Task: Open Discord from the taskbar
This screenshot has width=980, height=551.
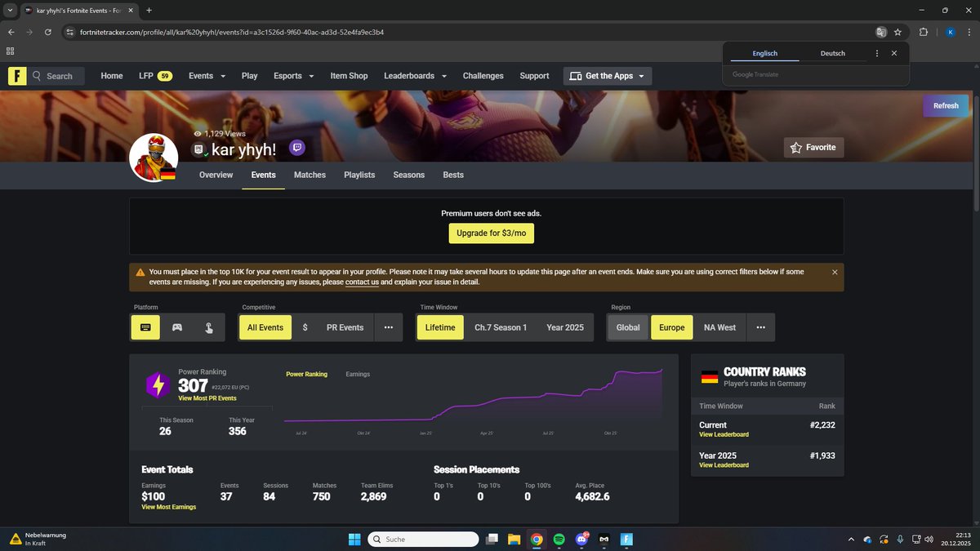Action: click(581, 540)
